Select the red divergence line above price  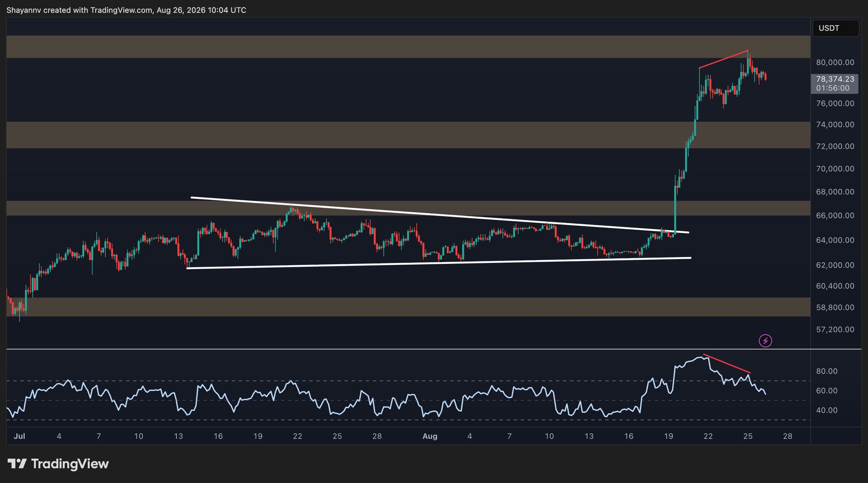724,59
